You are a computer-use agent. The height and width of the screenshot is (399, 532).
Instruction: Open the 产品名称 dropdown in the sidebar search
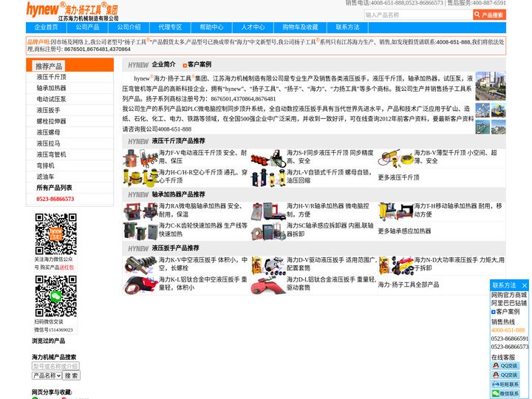pos(47,375)
